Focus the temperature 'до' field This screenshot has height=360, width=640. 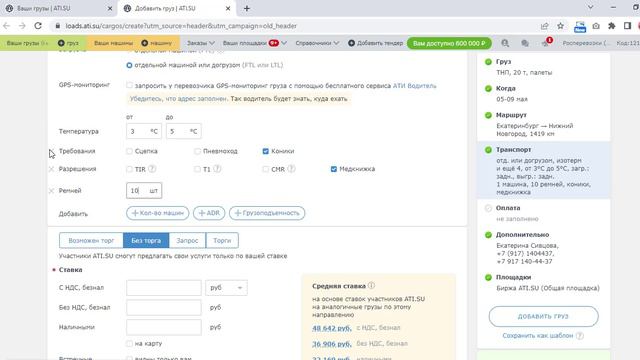183,131
